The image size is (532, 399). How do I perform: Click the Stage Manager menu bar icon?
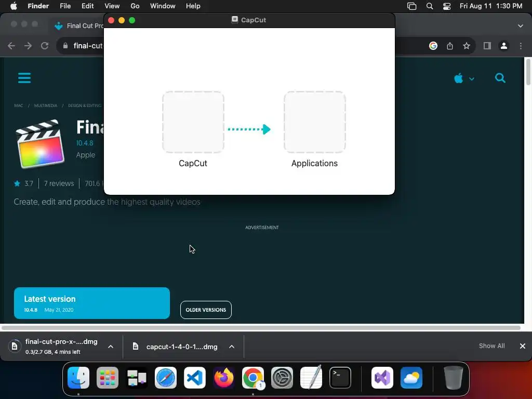(411, 6)
